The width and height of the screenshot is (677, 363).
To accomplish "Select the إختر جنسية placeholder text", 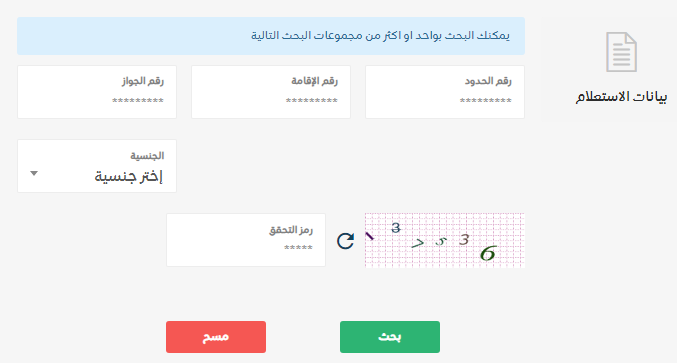I will (x=129, y=176).
